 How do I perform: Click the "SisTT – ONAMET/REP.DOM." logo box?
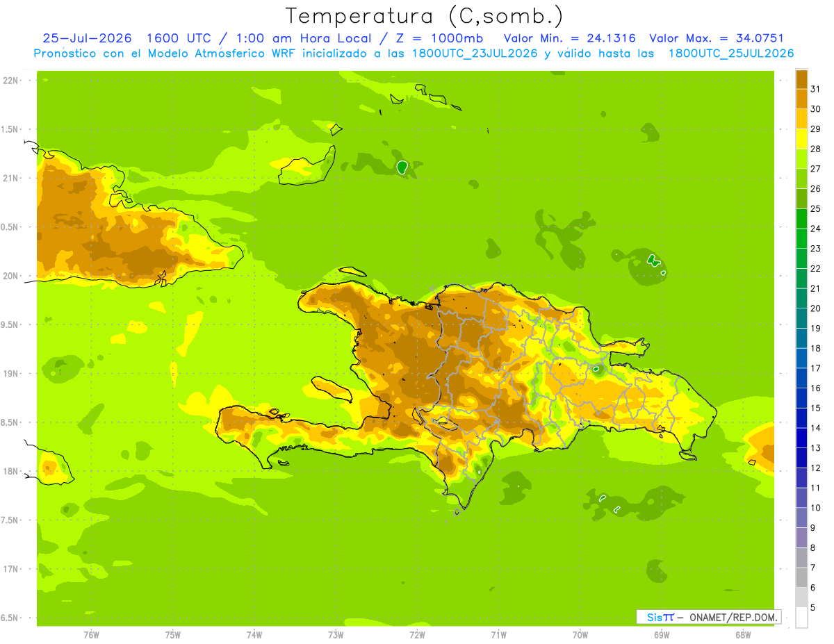point(709,617)
